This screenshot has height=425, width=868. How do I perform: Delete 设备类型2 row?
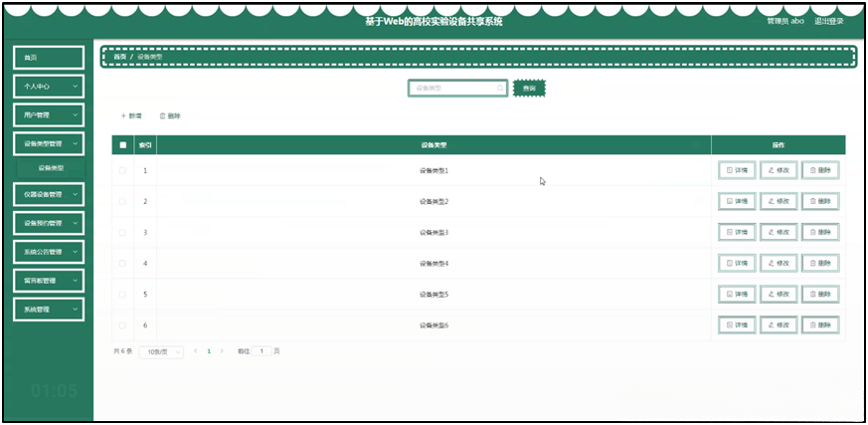820,201
